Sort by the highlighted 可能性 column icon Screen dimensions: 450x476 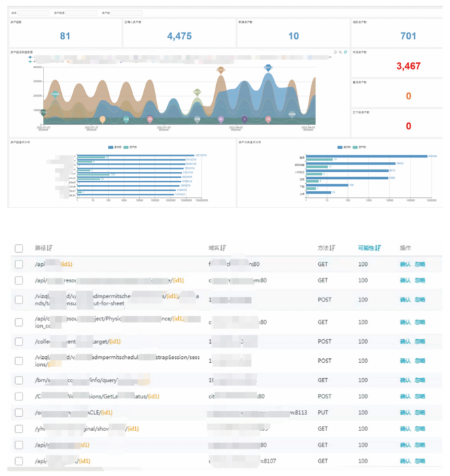coord(378,248)
